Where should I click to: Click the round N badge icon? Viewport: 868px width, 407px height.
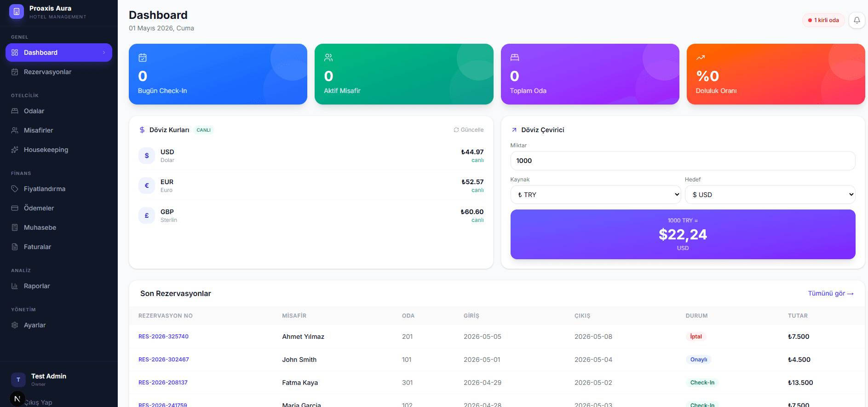tap(17, 399)
